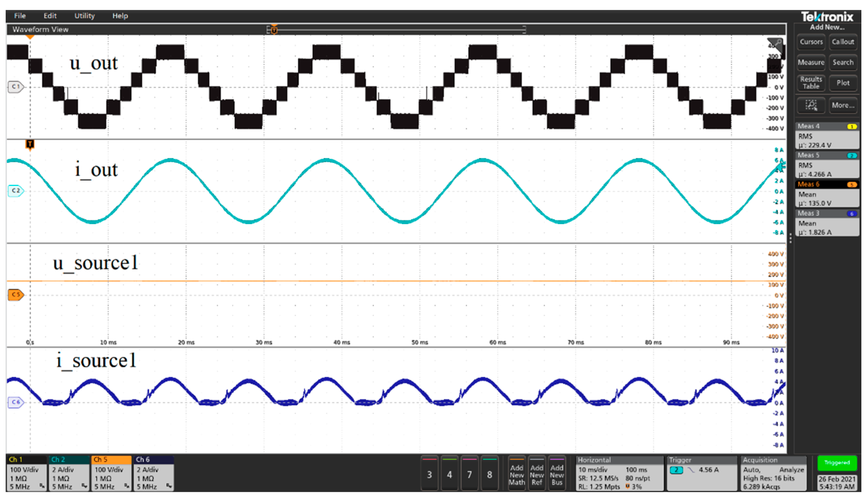Open the File menu
Viewport: 868px width, 500px height.
coord(20,16)
